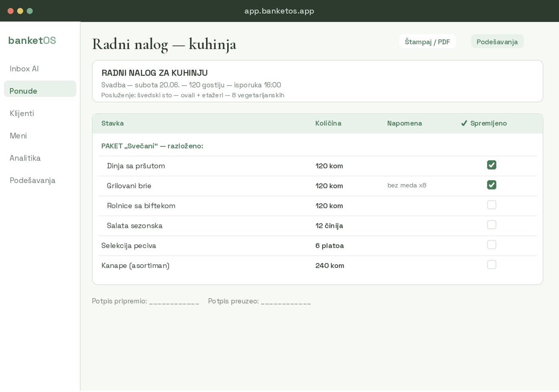Screen dimensions: 559x392
Task: Select "Salata sezonska" item text
Action: (x=135, y=226)
